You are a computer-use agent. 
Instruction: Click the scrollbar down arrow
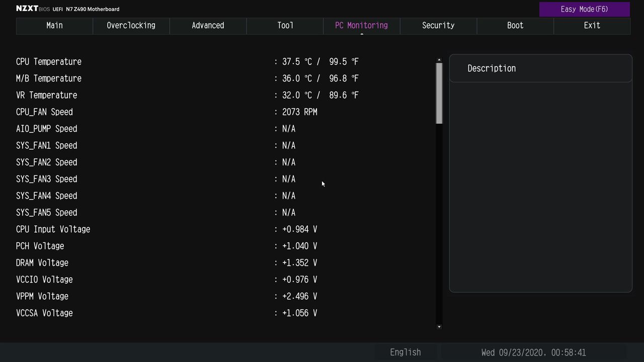point(439,327)
